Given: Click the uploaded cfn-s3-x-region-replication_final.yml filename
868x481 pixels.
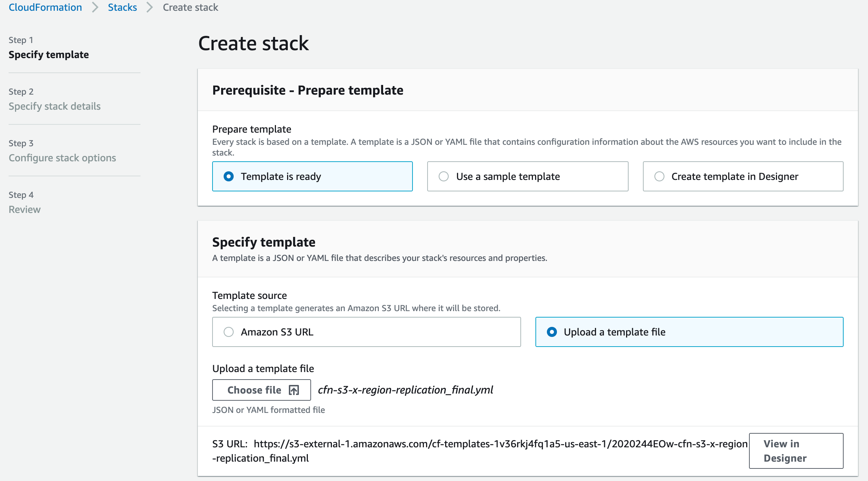Looking at the screenshot, I should pyautogui.click(x=405, y=390).
